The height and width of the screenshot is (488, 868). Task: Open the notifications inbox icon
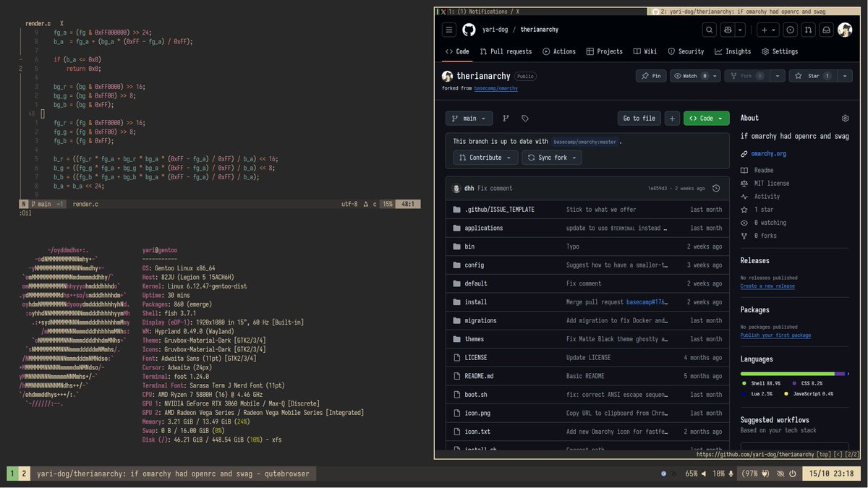pos(826,30)
